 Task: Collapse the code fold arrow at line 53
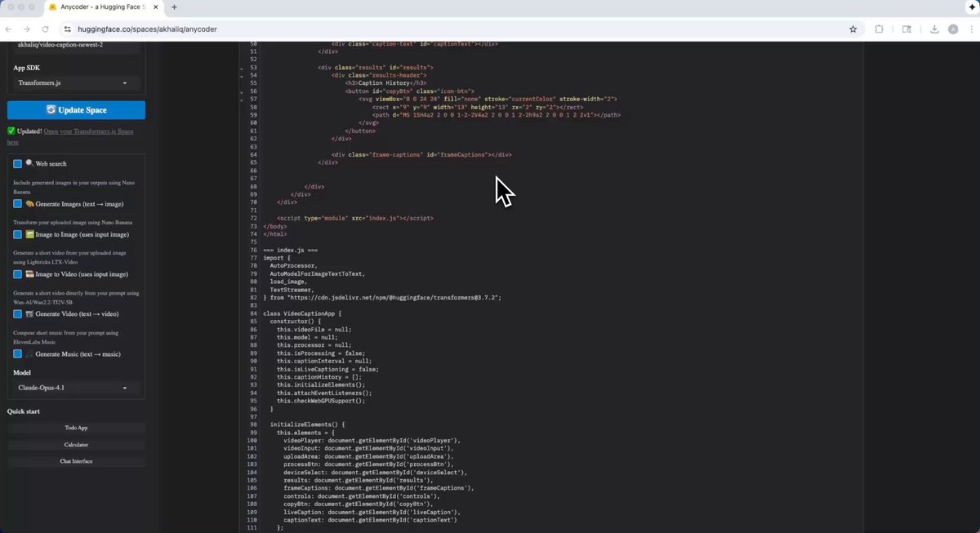click(241, 67)
